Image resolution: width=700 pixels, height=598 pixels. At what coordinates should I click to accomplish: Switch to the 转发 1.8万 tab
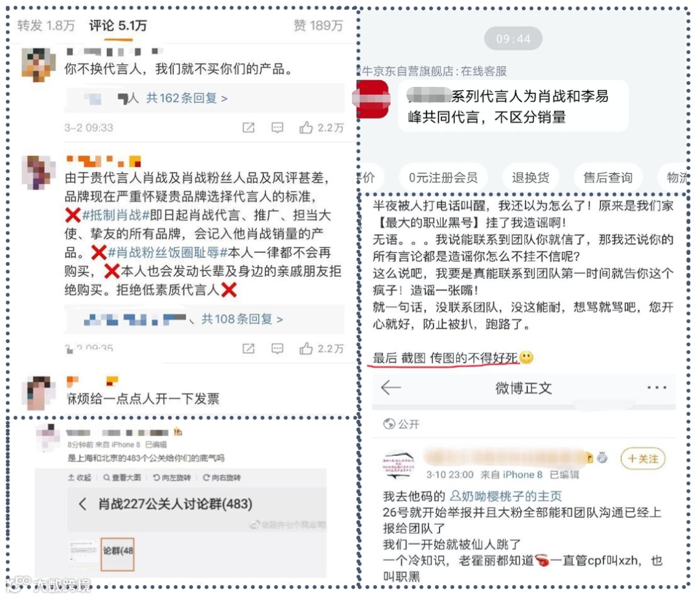46,25
